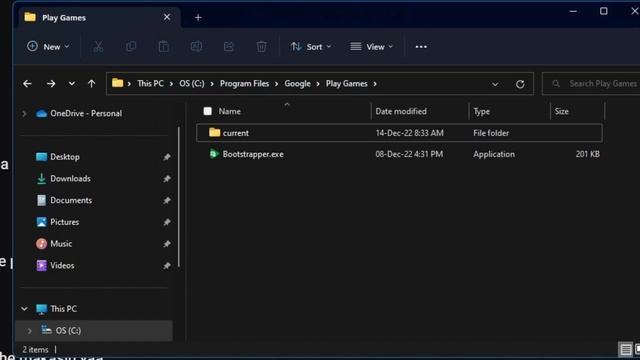Click the Cut scissors icon
Viewport: 640px width, 360px height.
98,47
